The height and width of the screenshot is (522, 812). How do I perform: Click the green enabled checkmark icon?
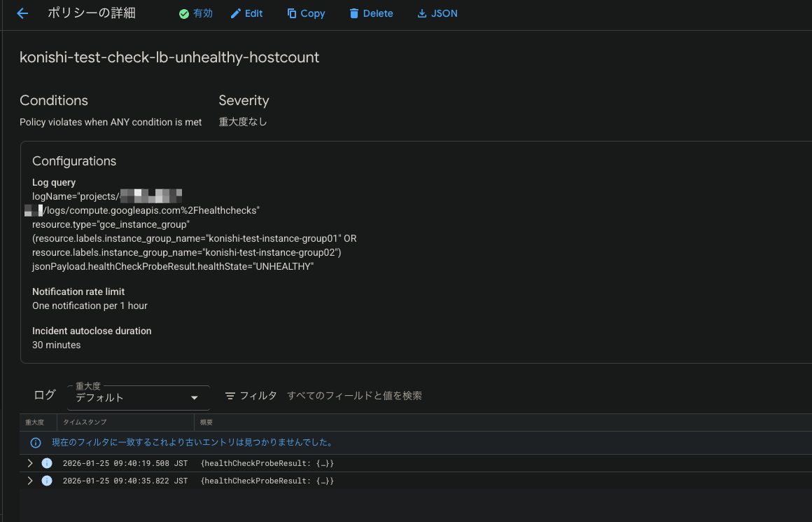[x=184, y=14]
